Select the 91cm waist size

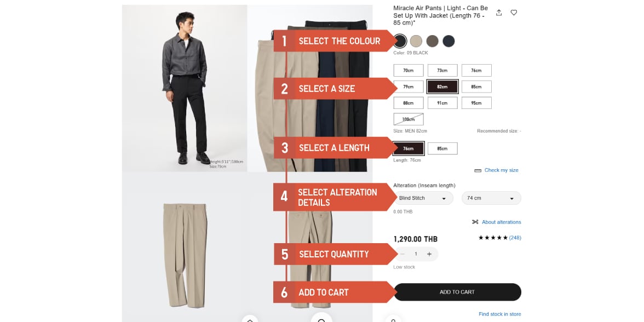(x=442, y=103)
